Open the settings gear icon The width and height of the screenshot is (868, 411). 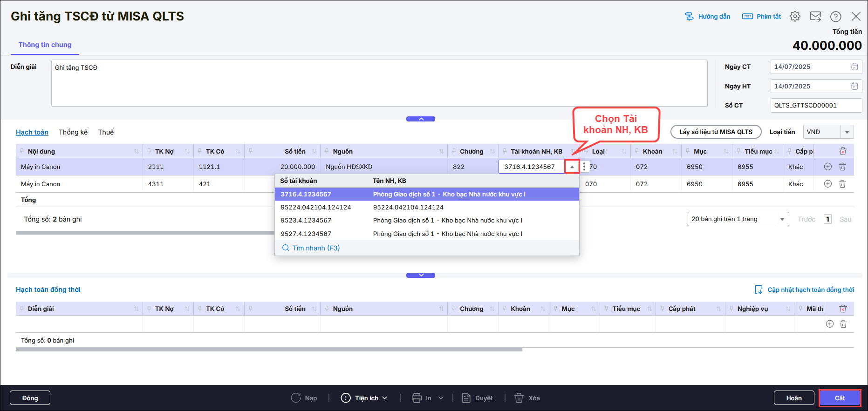[x=795, y=16]
